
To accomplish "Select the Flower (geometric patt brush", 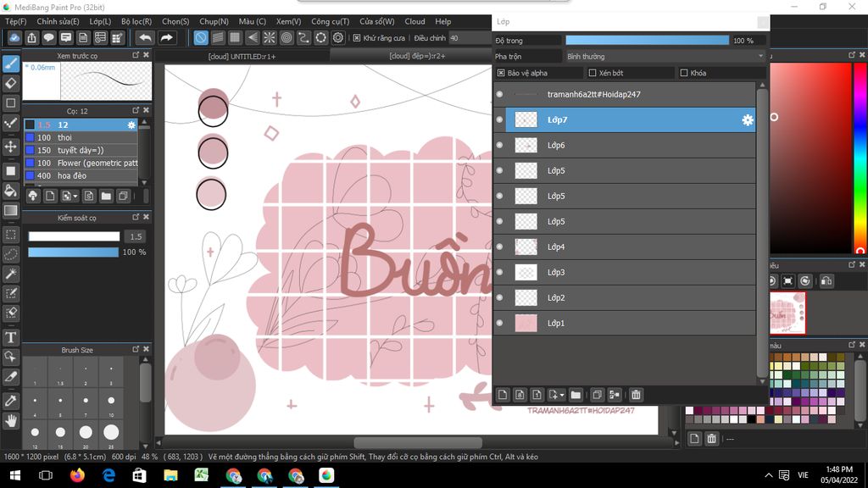I will [x=81, y=163].
